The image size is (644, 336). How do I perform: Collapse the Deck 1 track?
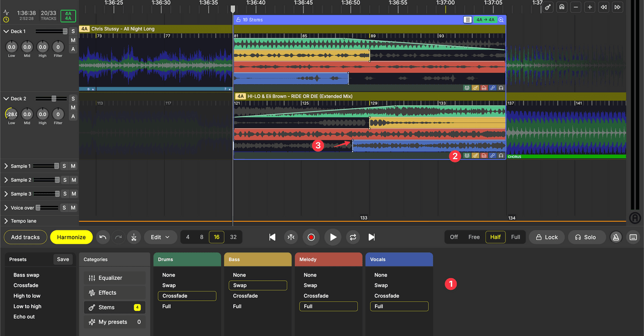click(6, 32)
